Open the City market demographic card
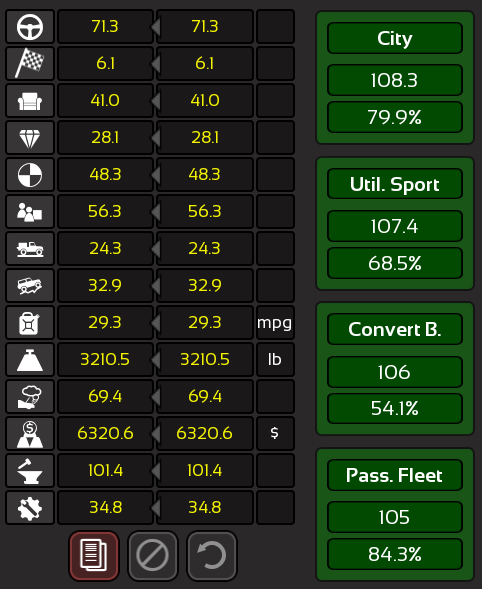The height and width of the screenshot is (589, 482). 395,78
